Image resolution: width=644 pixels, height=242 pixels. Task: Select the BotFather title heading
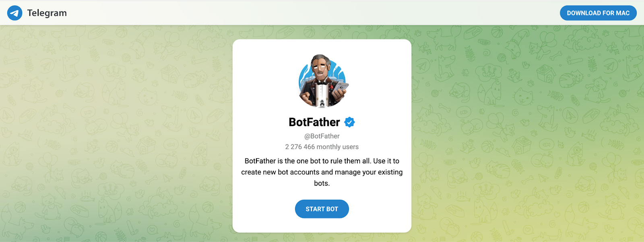[x=314, y=122]
